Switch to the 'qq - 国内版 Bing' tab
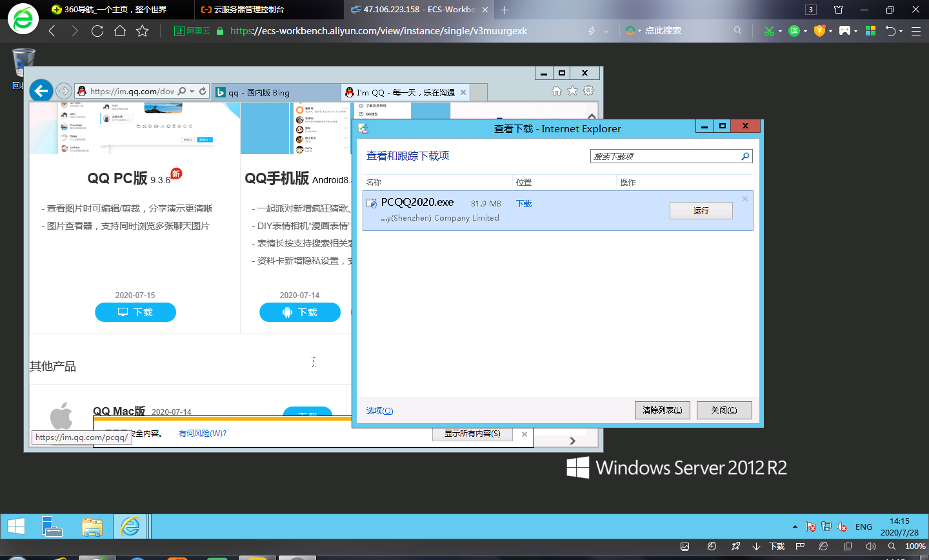The width and height of the screenshot is (929, 560). (276, 92)
